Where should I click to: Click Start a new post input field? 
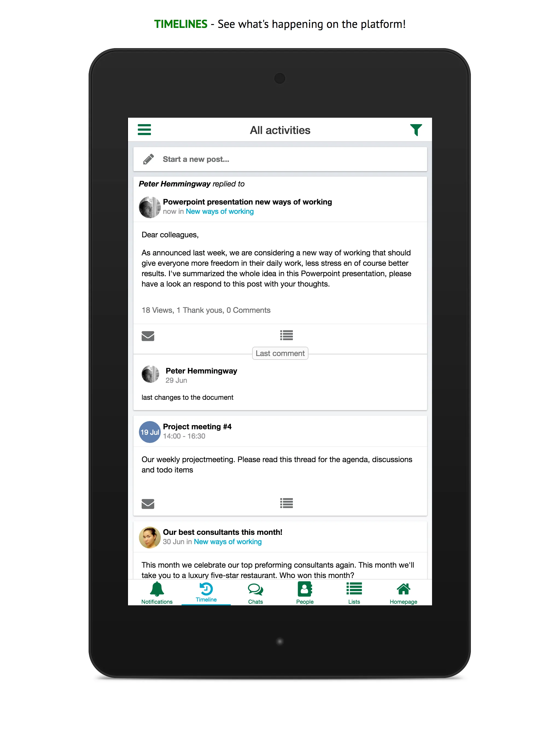pyautogui.click(x=280, y=159)
